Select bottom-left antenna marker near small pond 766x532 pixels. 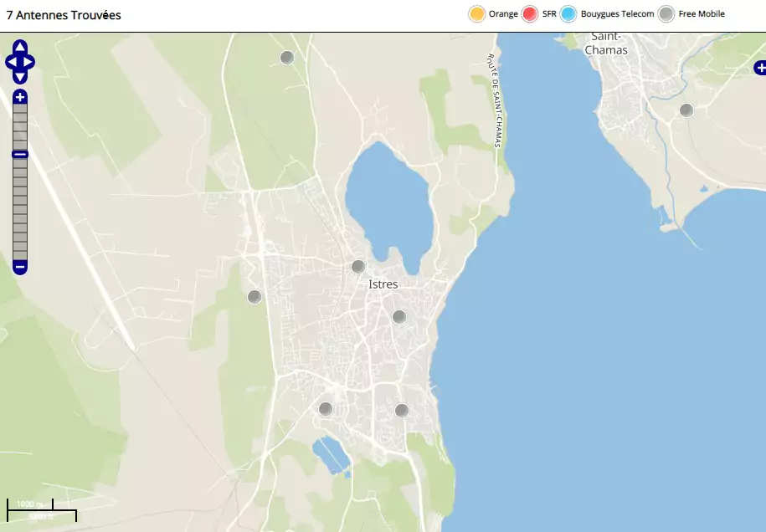click(326, 409)
